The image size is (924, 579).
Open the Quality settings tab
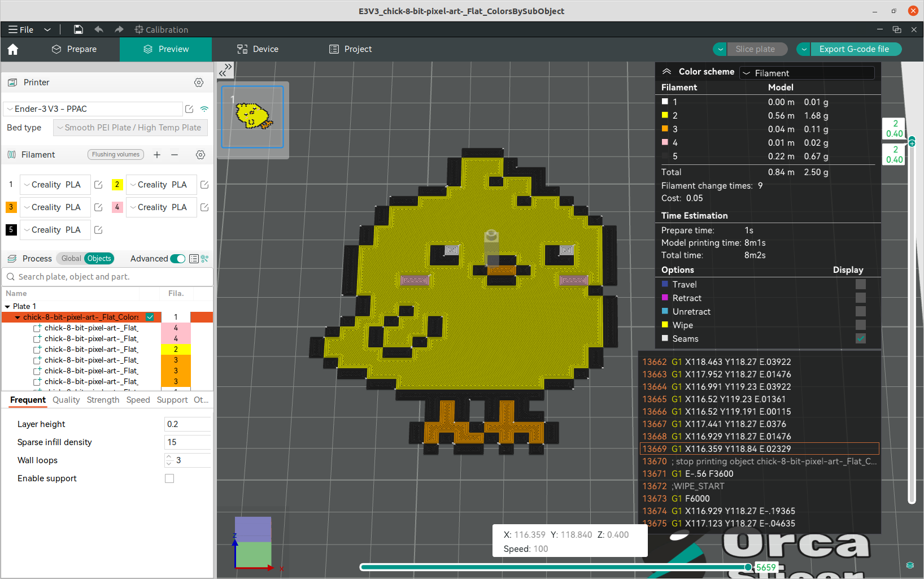66,400
